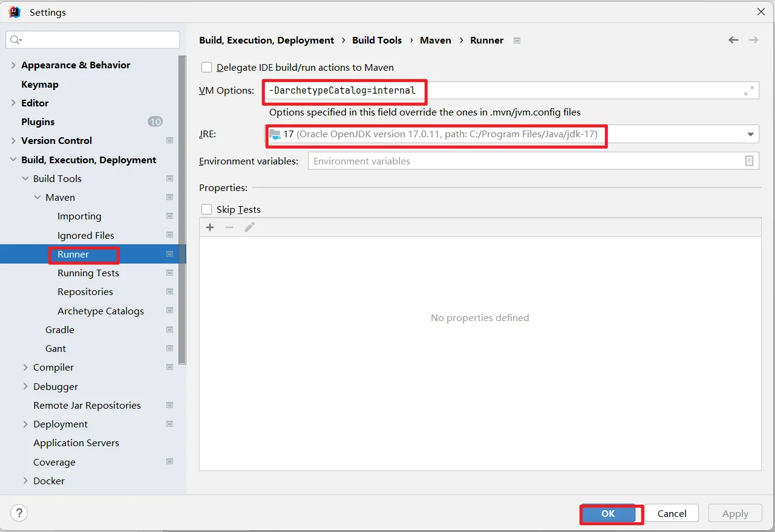The height and width of the screenshot is (532, 775).
Task: Click the settings tree vertical scrollbar
Action: [x=182, y=210]
